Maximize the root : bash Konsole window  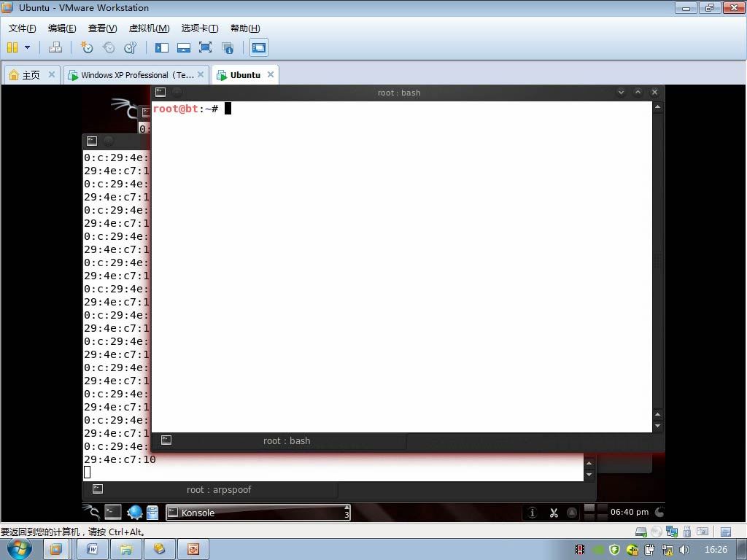pos(638,93)
